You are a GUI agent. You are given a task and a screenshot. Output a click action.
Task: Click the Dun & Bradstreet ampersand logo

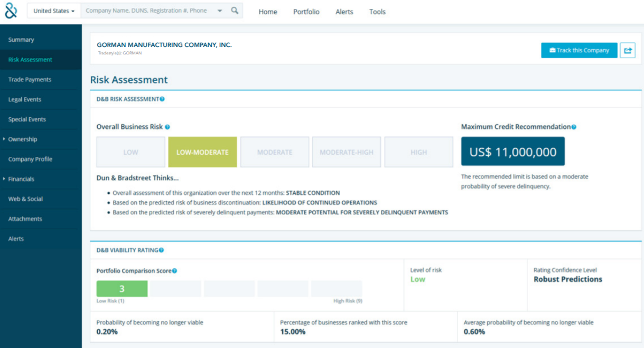[x=11, y=11]
